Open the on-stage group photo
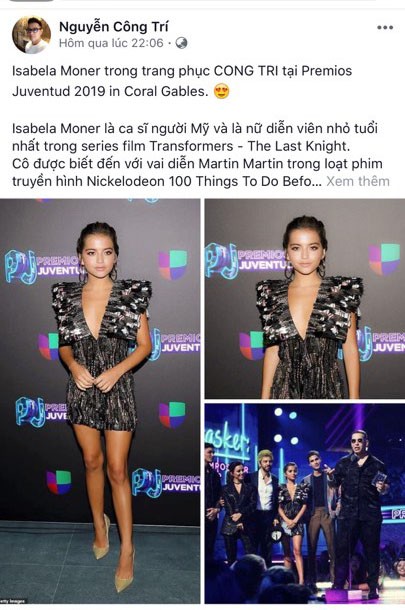Screen dimensions: 405x610 [x=305, y=503]
